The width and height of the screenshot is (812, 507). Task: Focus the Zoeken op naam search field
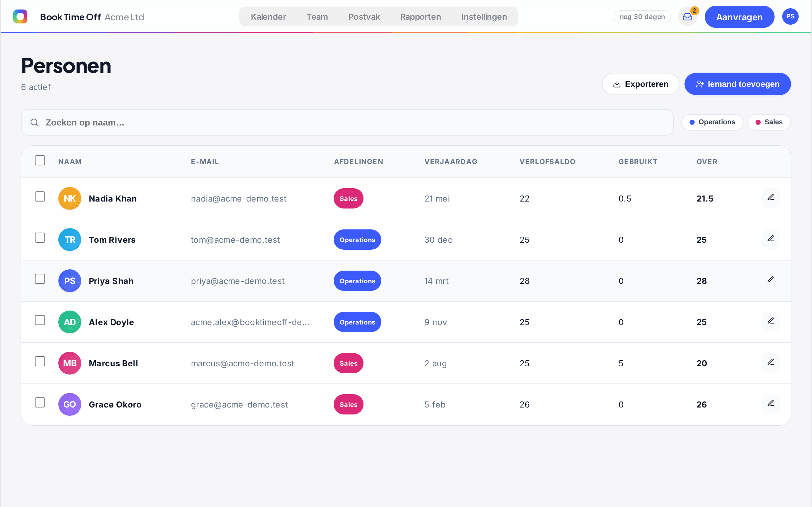(347, 122)
